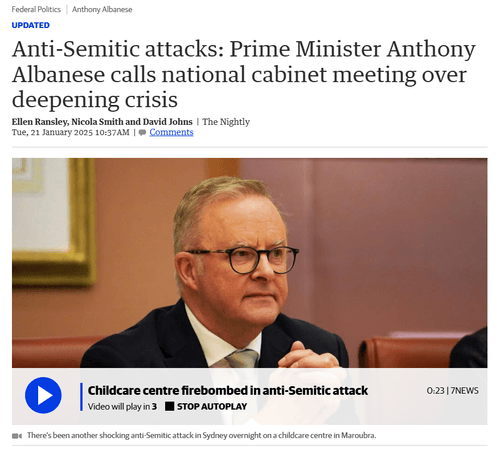Click the 0:23 video duration label
This screenshot has width=500, height=449.
[435, 390]
